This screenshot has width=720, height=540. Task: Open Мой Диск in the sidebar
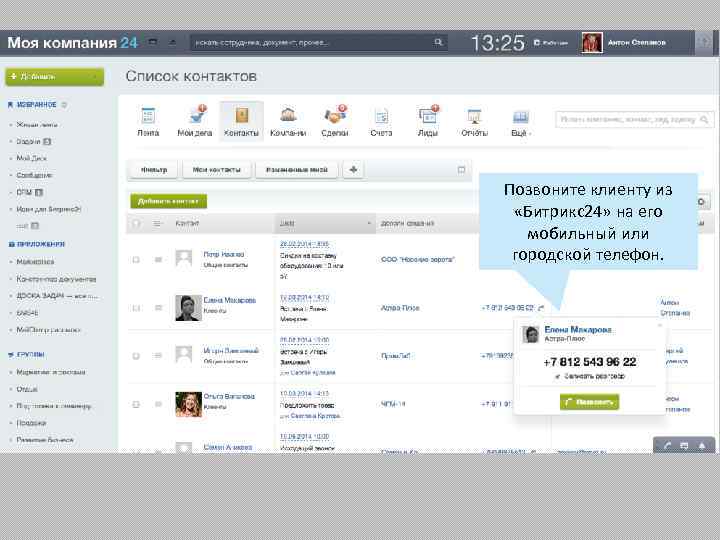click(x=32, y=158)
